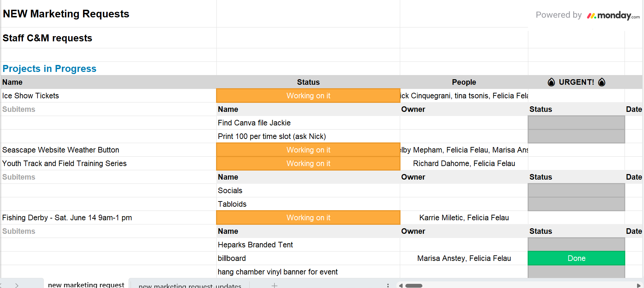Viewport: 644px width, 288px height.
Task: Switch to new marketing request sheet tab
Action: click(x=86, y=285)
